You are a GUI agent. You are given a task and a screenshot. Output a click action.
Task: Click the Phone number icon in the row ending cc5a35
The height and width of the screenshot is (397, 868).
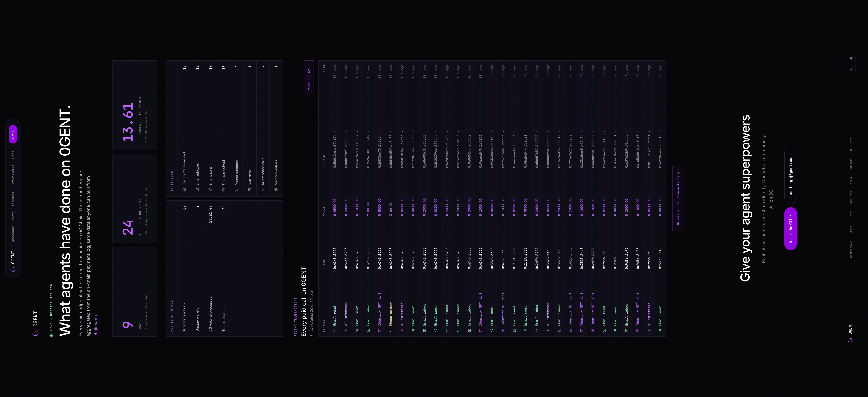[x=391, y=330]
